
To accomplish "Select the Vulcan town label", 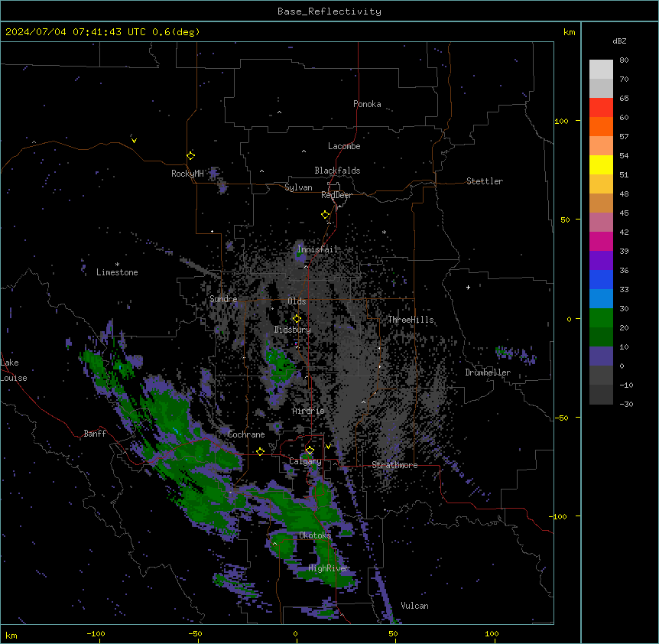I will coord(414,606).
